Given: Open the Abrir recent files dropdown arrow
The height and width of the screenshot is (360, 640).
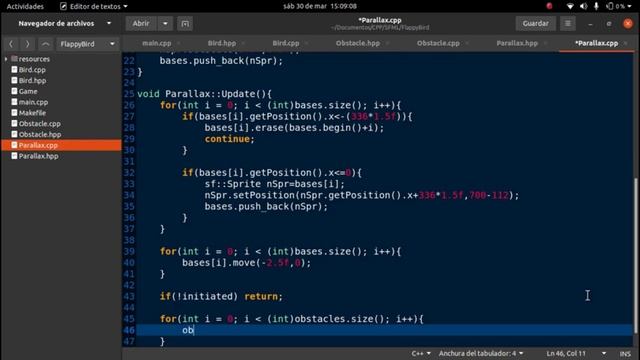Looking at the screenshot, I should tap(165, 24).
